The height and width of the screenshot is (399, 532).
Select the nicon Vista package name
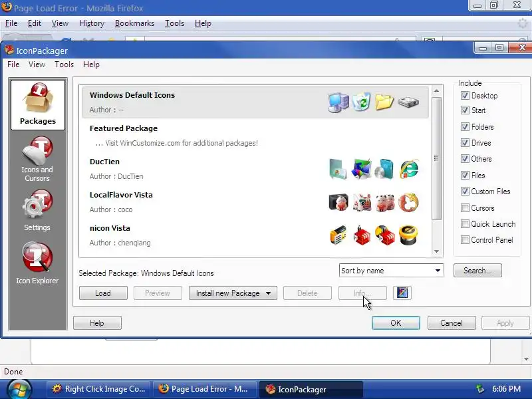click(110, 228)
